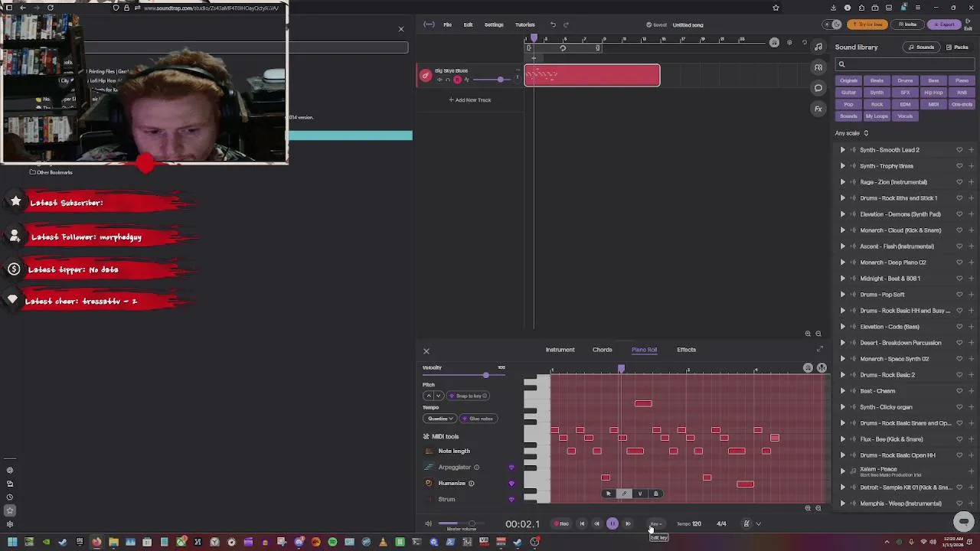Screen dimensions: 980x551
Task: Skip to the beginning of the song
Action: [x=582, y=524]
